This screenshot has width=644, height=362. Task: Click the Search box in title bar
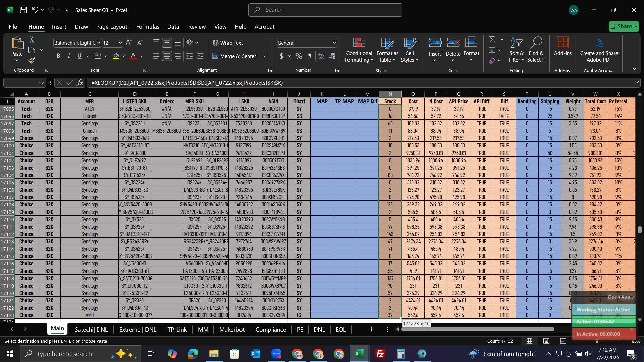(325, 10)
